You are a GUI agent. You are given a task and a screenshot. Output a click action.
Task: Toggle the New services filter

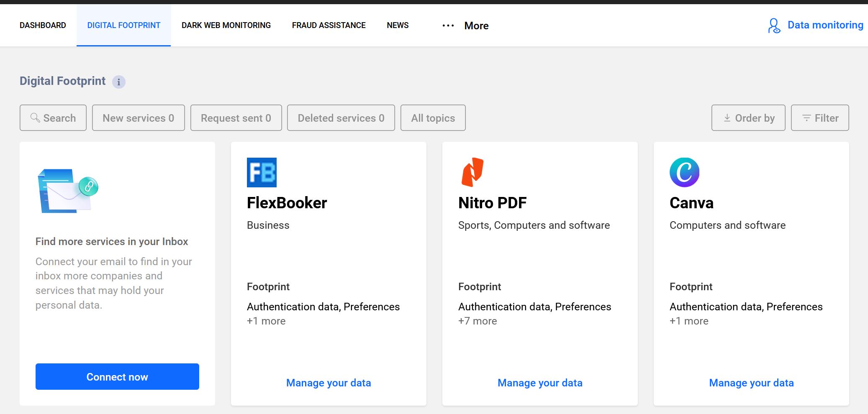(139, 118)
